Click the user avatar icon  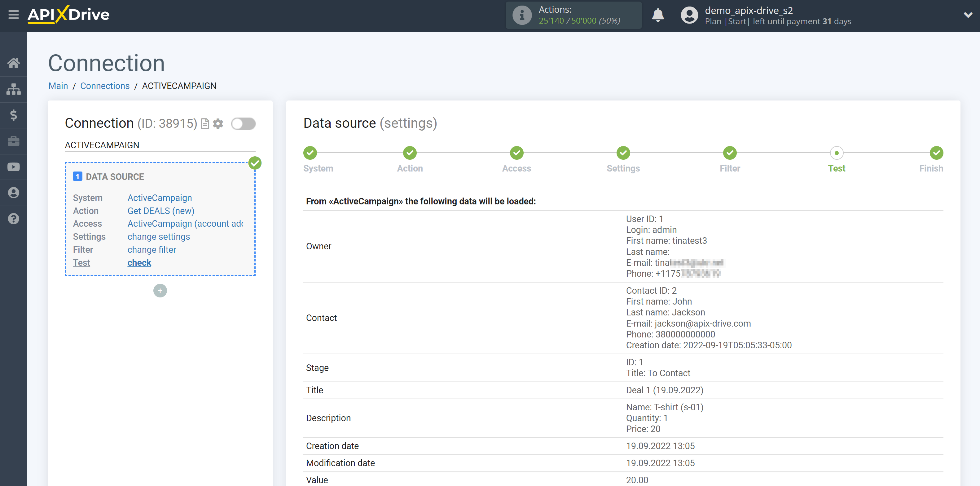pyautogui.click(x=689, y=15)
